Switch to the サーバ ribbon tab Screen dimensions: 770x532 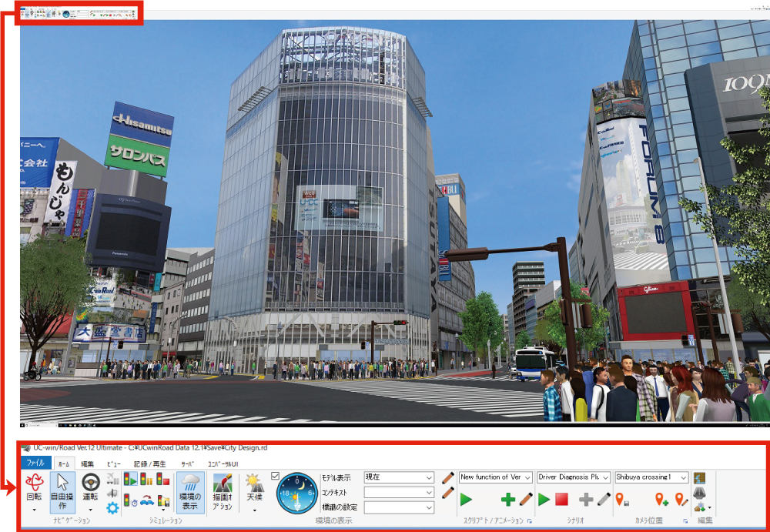pos(188,463)
